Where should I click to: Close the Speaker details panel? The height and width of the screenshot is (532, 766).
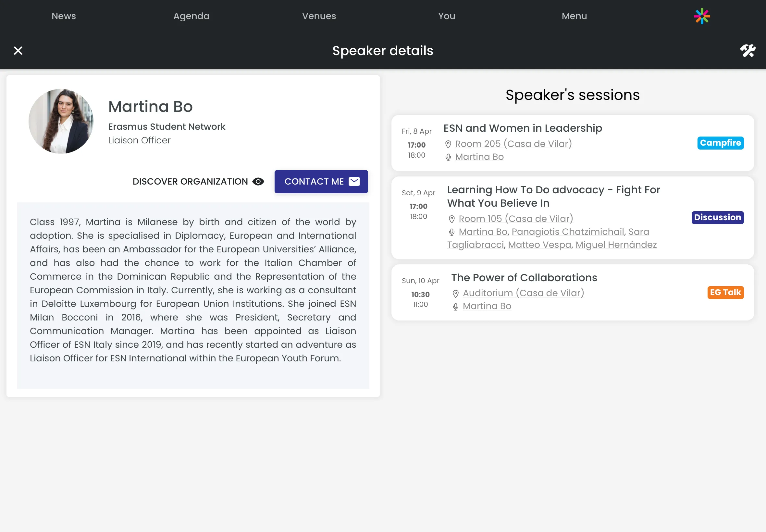[18, 51]
